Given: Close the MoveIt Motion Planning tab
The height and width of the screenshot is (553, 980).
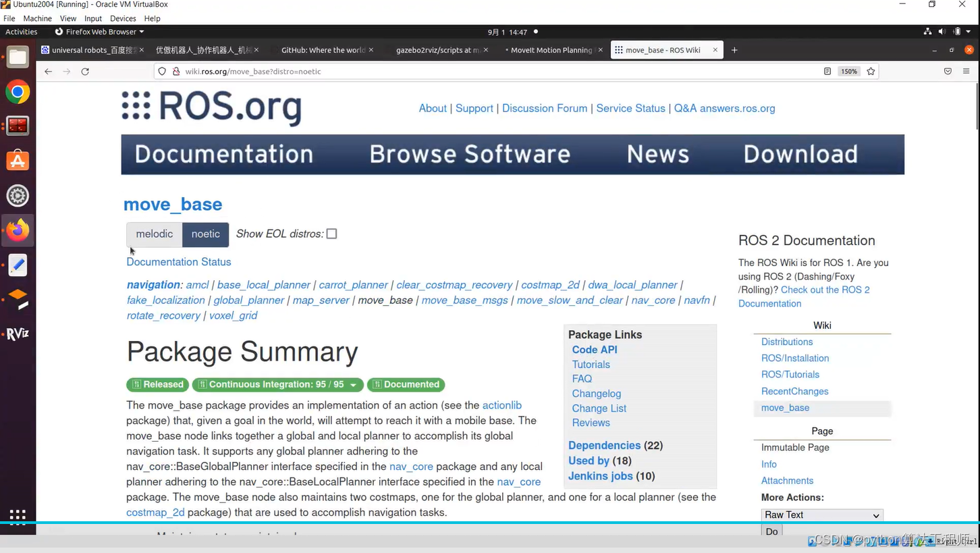Looking at the screenshot, I should pyautogui.click(x=600, y=50).
